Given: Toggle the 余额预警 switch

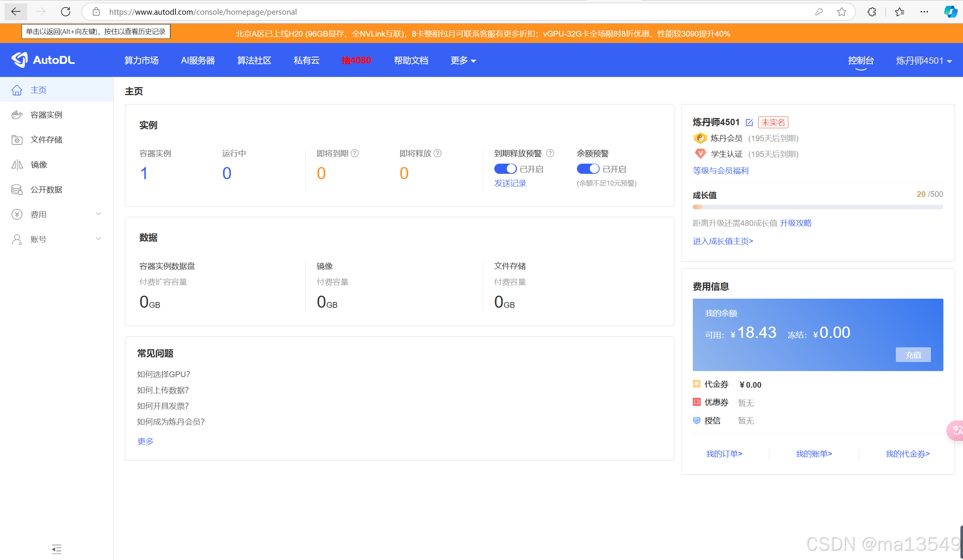Looking at the screenshot, I should [x=588, y=169].
